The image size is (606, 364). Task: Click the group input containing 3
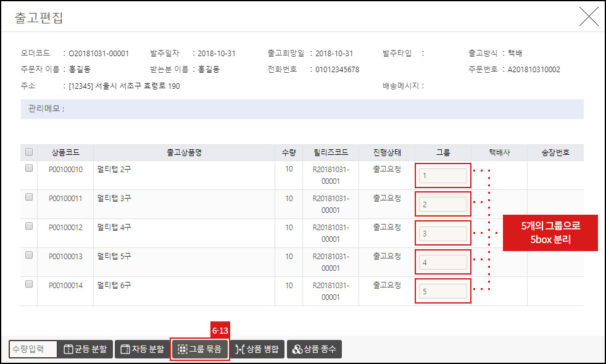pos(442,233)
